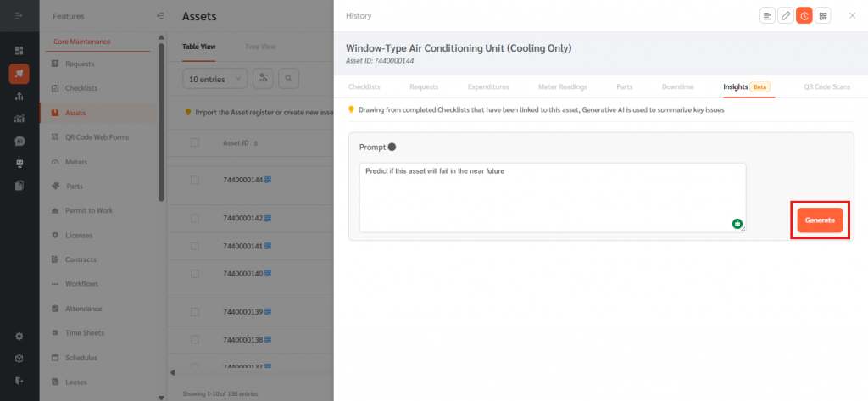Click inside the Prompt text area
Image resolution: width=868 pixels, height=401 pixels.
(x=551, y=197)
